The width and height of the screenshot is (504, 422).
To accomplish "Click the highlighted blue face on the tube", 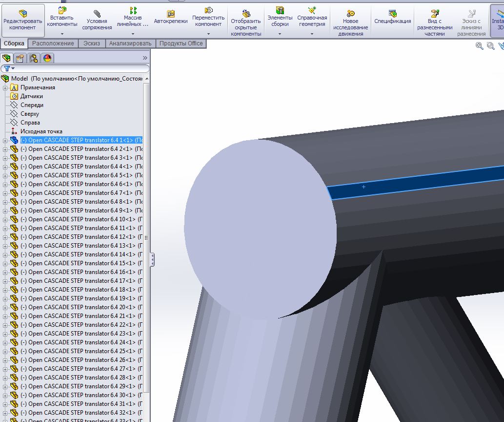I will click(x=415, y=181).
